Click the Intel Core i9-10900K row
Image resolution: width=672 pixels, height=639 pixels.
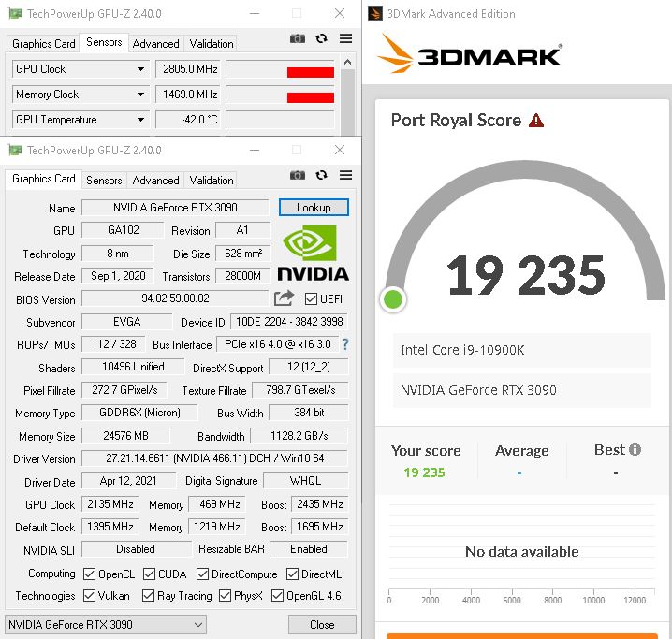pos(522,350)
